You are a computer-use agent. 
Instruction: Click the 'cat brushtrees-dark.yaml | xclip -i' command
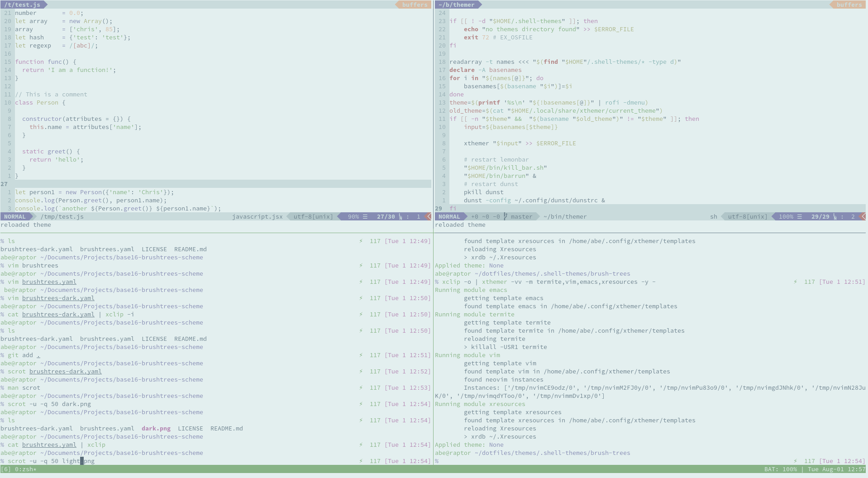click(x=71, y=314)
